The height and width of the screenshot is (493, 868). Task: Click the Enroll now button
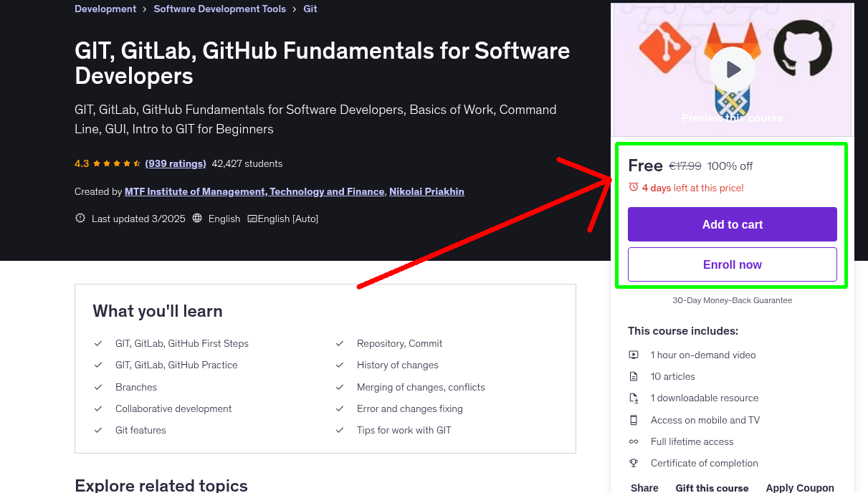pyautogui.click(x=732, y=264)
